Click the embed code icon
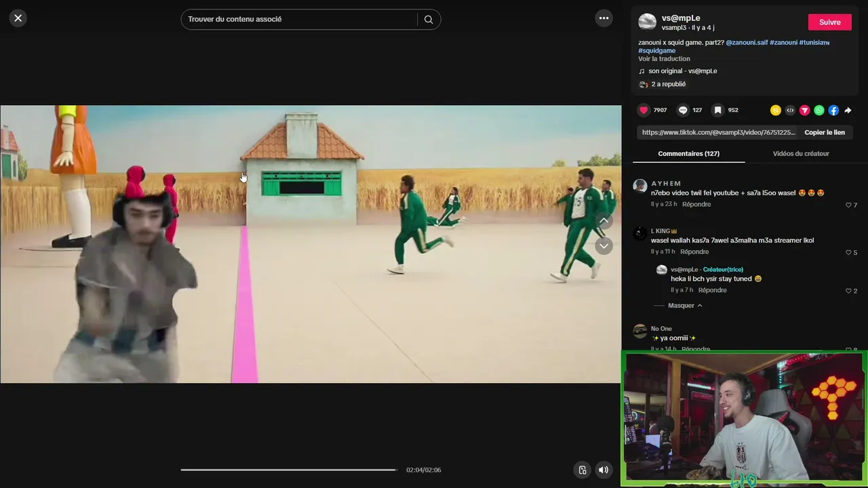 [790, 110]
